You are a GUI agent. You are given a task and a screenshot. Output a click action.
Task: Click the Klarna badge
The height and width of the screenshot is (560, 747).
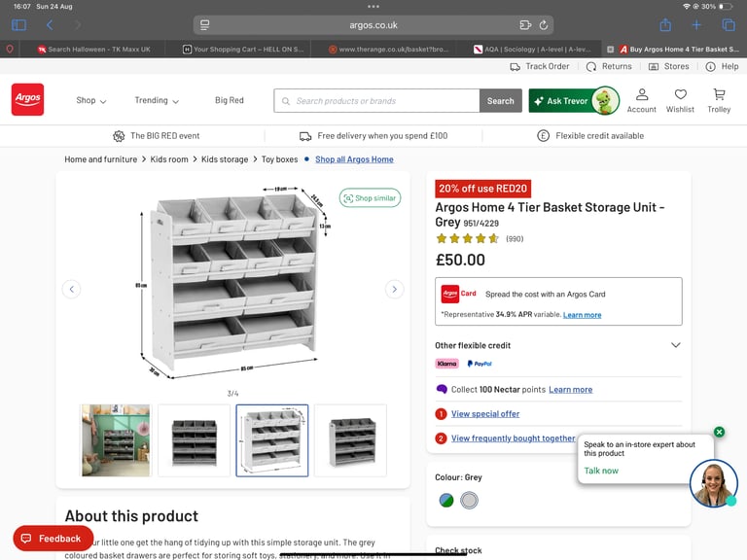point(446,364)
